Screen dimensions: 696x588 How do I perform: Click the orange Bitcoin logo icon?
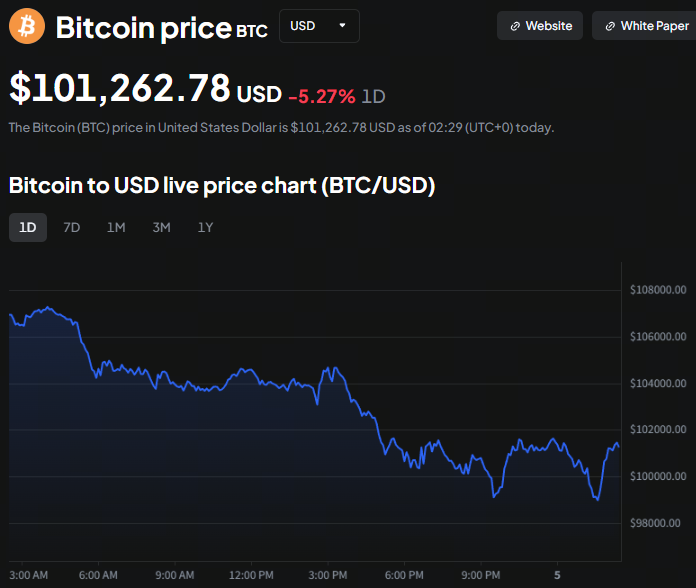27,26
